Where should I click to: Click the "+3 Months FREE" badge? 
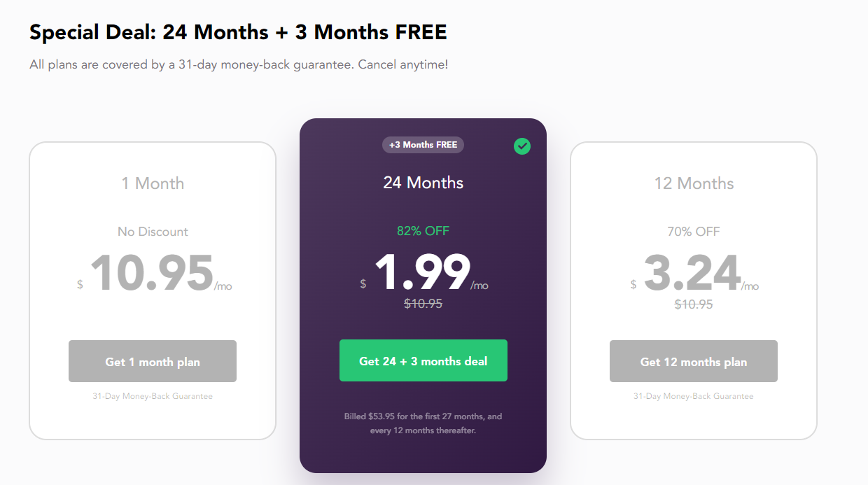[423, 145]
